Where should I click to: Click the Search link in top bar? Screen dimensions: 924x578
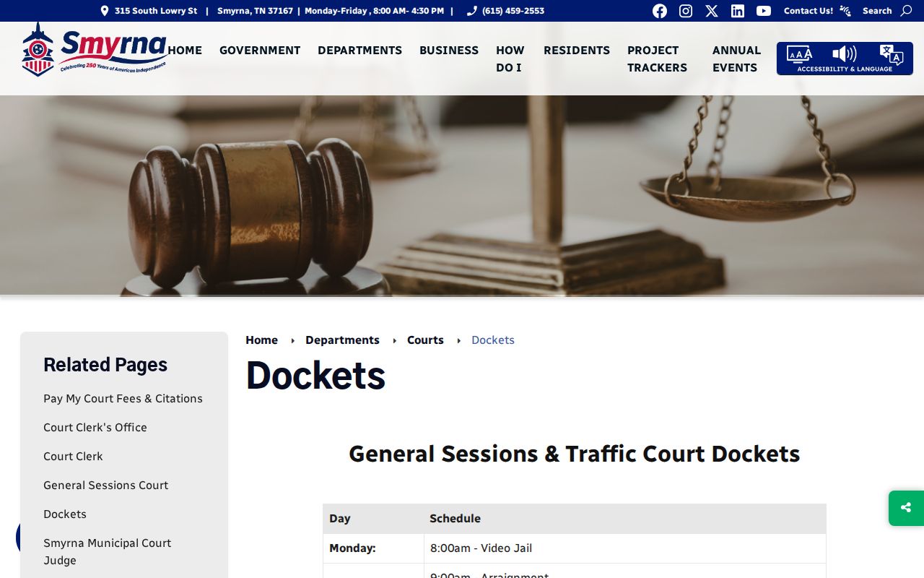[x=877, y=11]
